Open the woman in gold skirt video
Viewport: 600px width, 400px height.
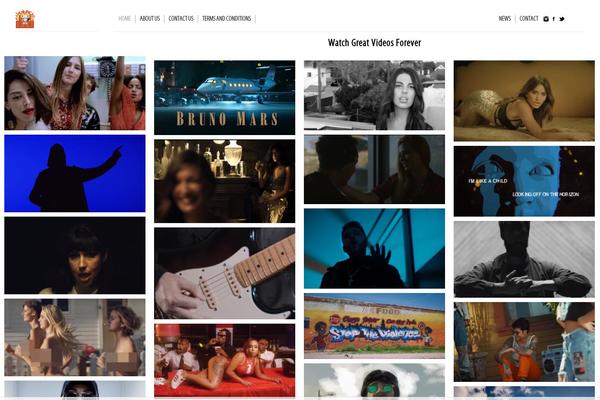[x=524, y=101]
